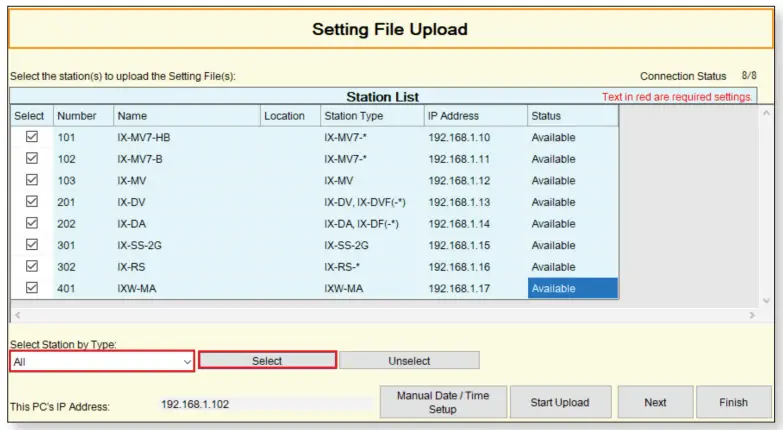The image size is (783, 430).
Task: Click the This PC's IP Address field
Action: (266, 405)
